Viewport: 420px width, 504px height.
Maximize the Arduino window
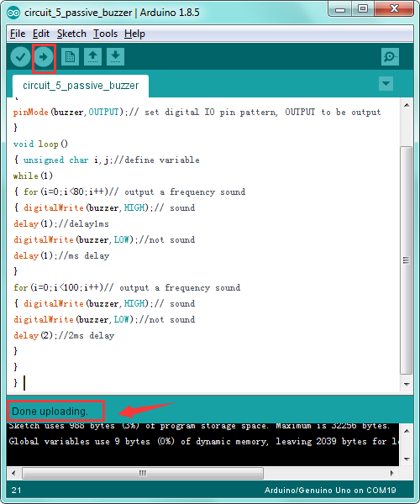click(x=363, y=9)
